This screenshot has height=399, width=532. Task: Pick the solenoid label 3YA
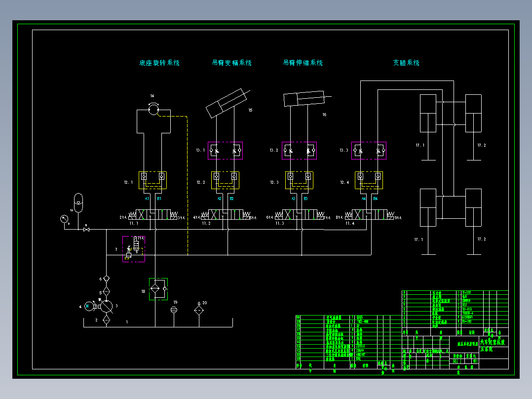(x=182, y=218)
